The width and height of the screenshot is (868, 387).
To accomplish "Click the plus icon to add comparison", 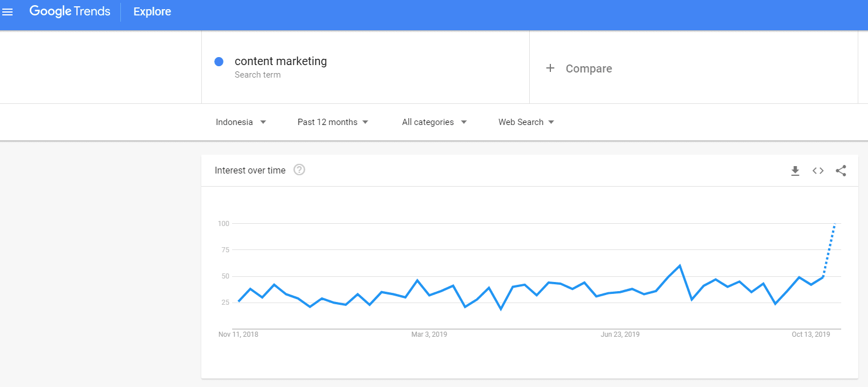I will (x=550, y=68).
